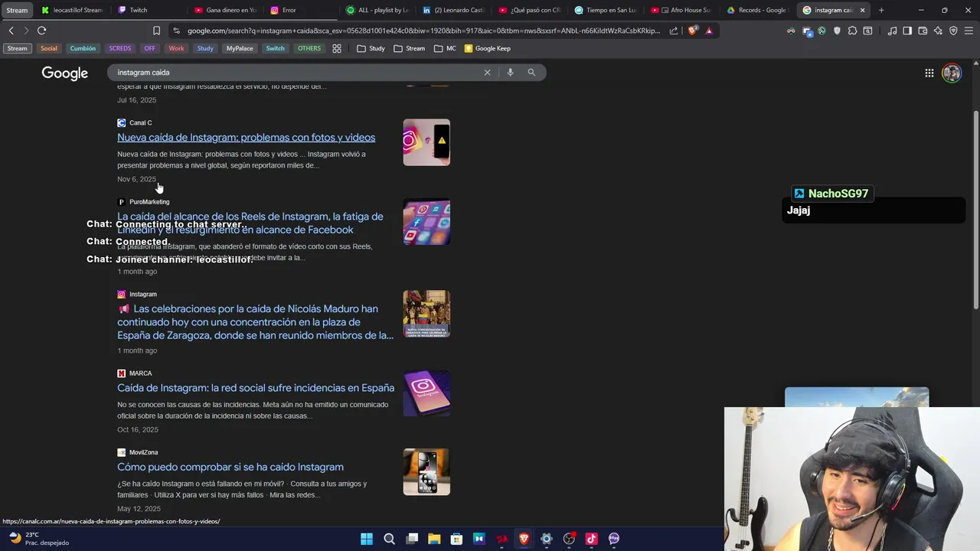
Task: Open Brave Shields lion icon
Action: [x=693, y=31]
